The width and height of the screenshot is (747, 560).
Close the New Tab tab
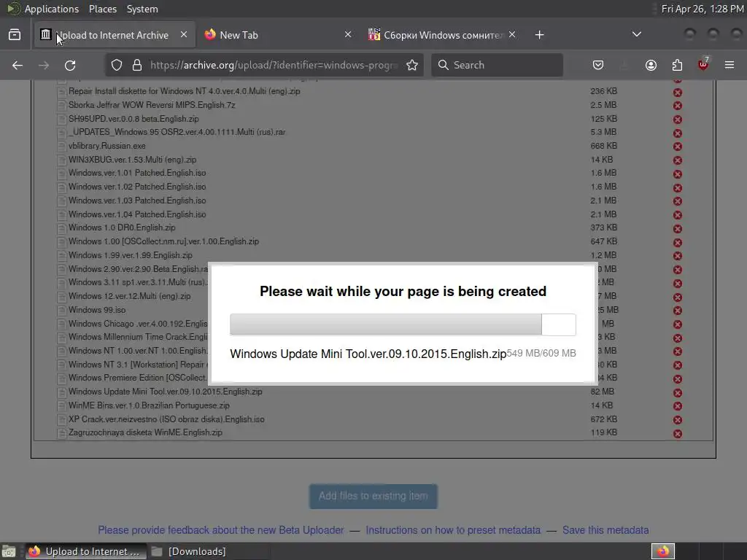[x=348, y=35]
